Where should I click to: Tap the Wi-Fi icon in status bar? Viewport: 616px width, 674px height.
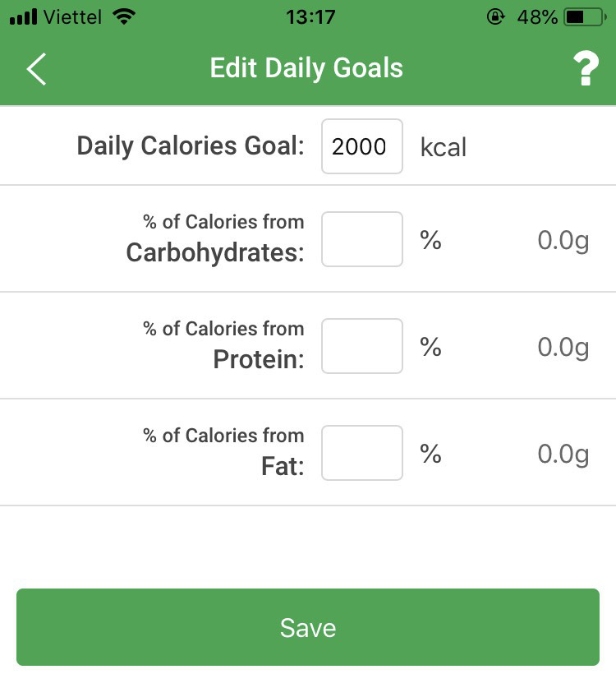pos(124,16)
